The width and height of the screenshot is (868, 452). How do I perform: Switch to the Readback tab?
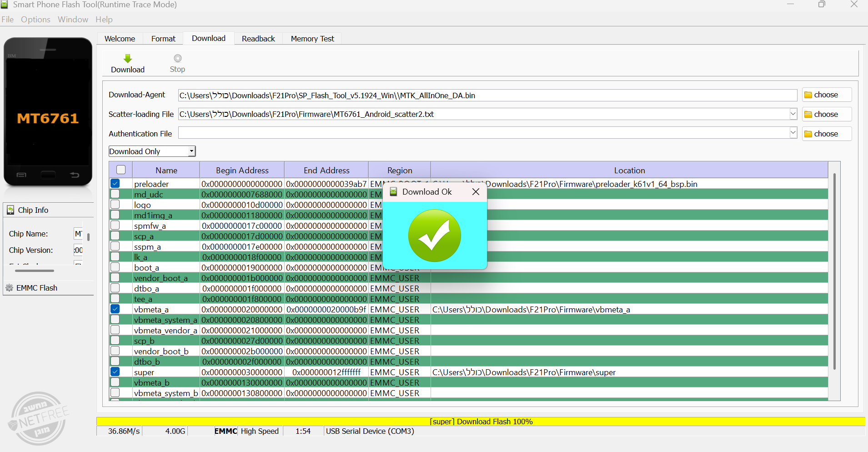258,39
